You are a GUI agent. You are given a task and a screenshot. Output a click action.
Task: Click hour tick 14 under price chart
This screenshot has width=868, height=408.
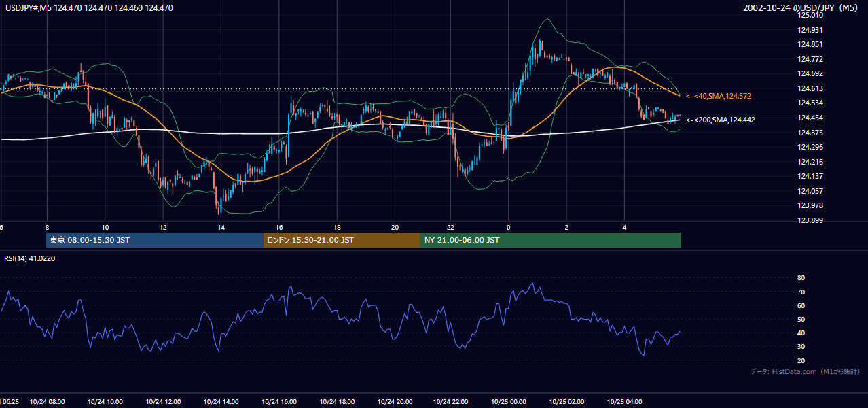pos(221,227)
